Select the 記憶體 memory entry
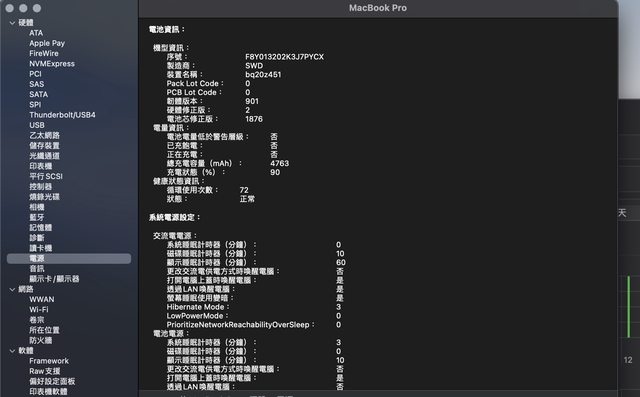Image resolution: width=640 pixels, height=397 pixels. (40, 228)
